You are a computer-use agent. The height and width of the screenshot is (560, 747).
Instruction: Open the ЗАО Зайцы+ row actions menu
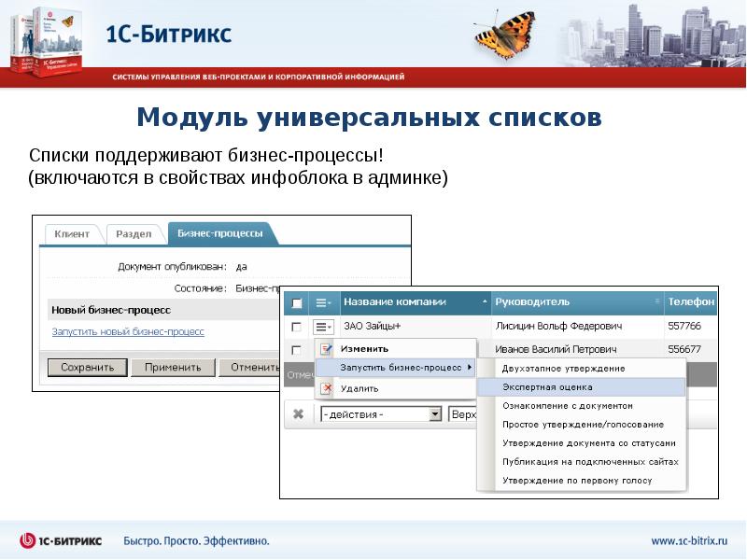[323, 327]
